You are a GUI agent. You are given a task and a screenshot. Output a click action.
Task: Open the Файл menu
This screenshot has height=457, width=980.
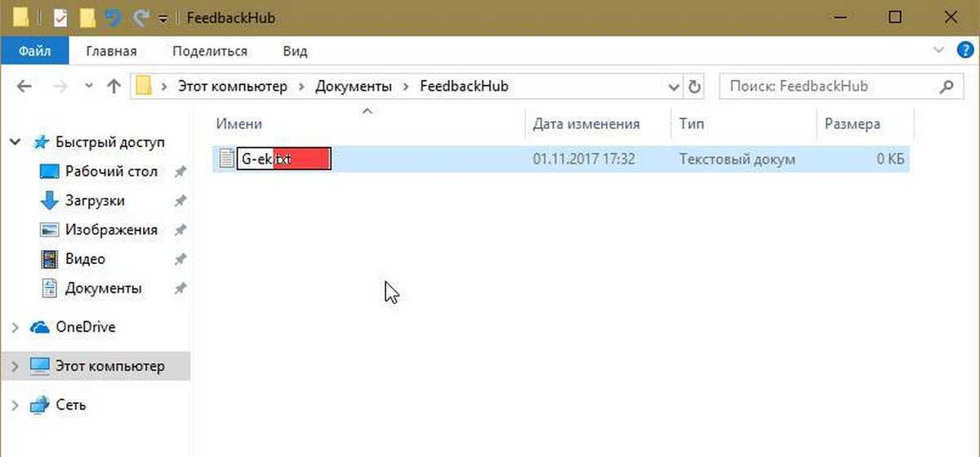[36, 52]
